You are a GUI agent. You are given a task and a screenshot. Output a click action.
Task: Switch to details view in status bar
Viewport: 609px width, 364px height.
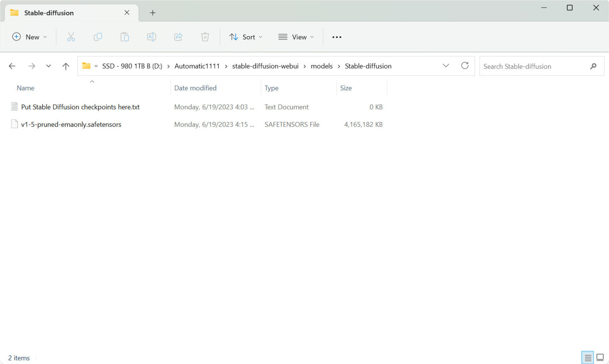click(587, 357)
